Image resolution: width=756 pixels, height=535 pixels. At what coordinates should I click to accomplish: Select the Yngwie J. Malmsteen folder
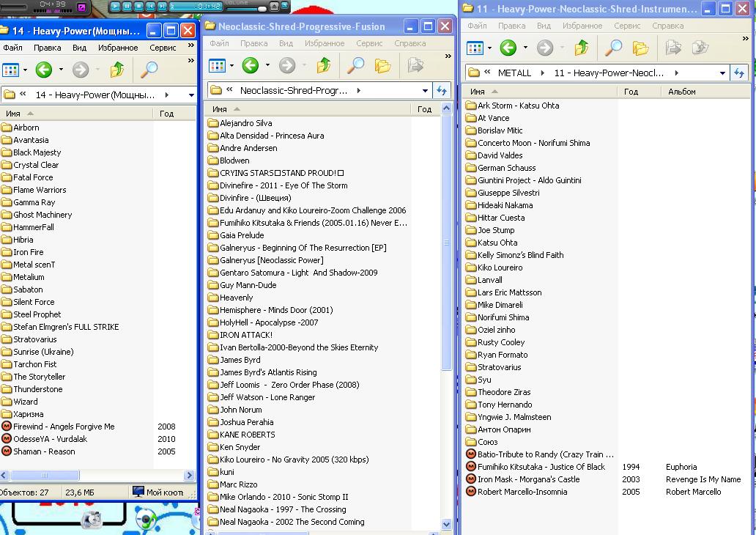tap(508, 417)
